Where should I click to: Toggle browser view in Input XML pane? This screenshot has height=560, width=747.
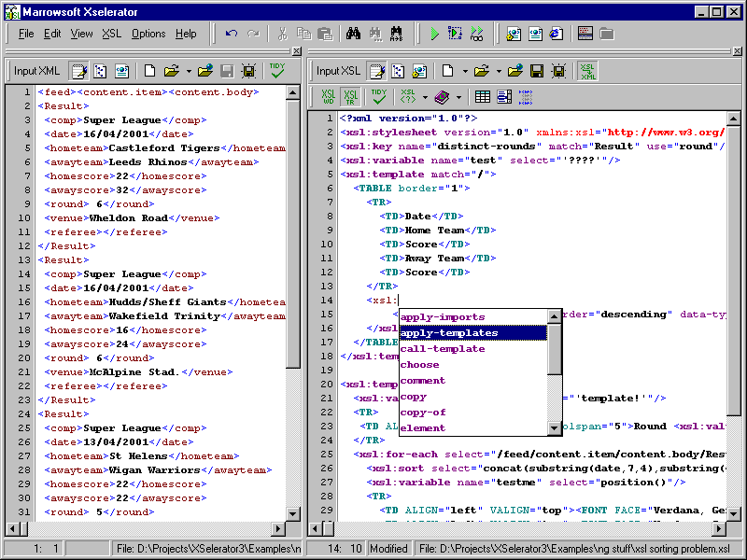pyautogui.click(x=121, y=72)
